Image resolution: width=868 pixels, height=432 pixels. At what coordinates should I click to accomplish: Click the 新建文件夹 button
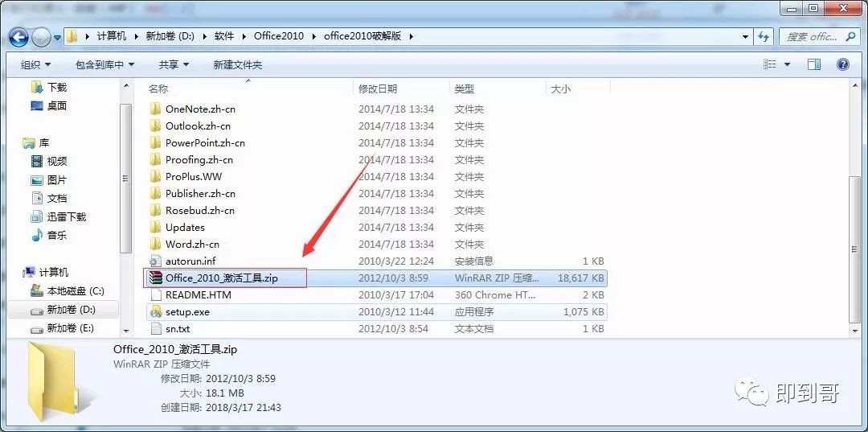(237, 65)
